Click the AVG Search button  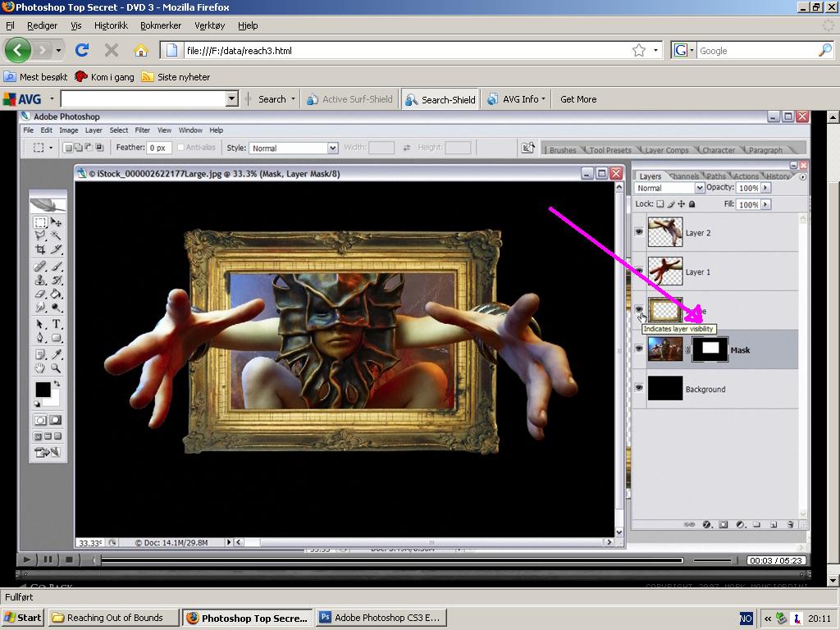tap(272, 99)
